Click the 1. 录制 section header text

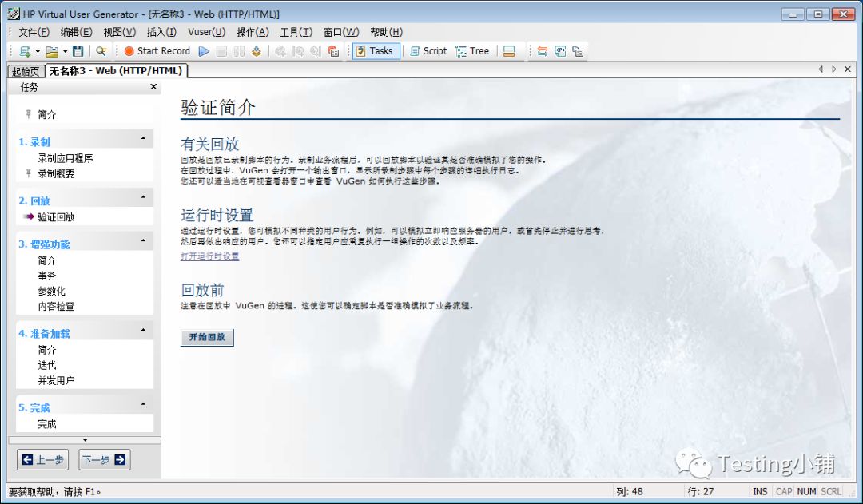(34, 142)
